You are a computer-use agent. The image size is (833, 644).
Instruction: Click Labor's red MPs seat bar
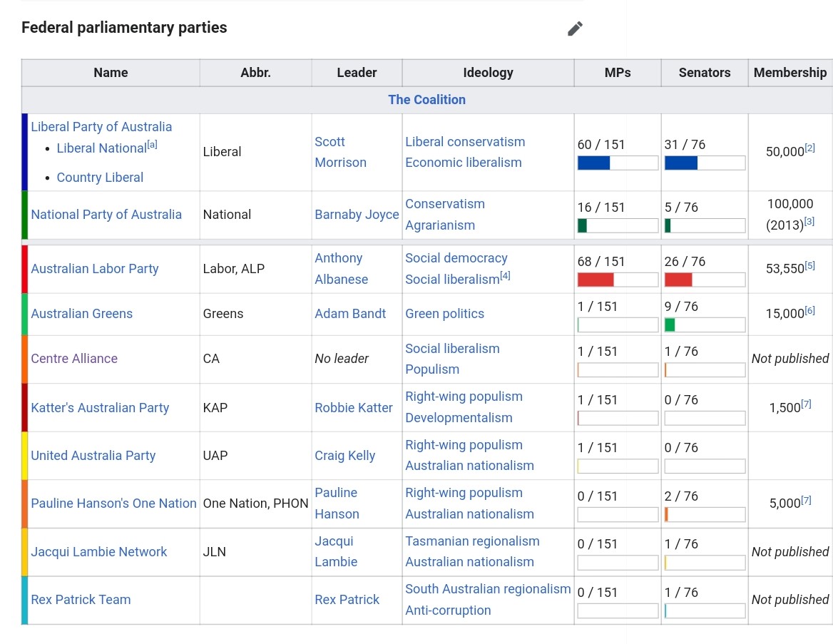coord(596,280)
